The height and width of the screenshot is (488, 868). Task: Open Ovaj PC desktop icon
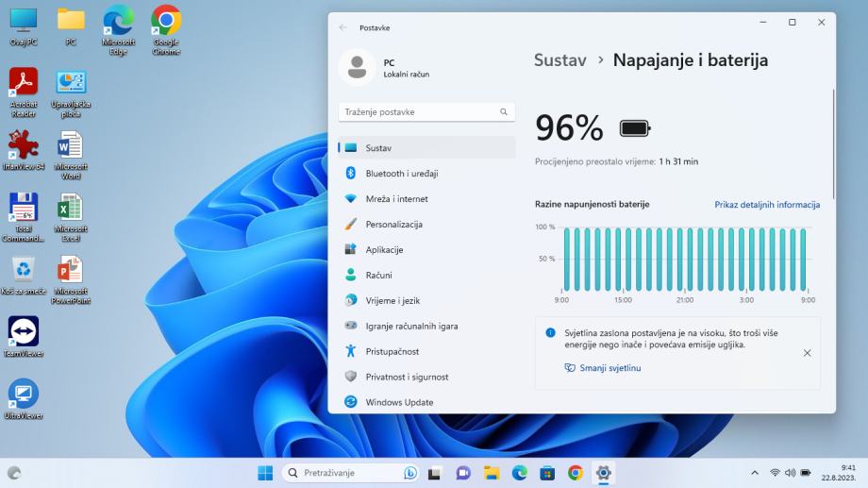pyautogui.click(x=24, y=26)
